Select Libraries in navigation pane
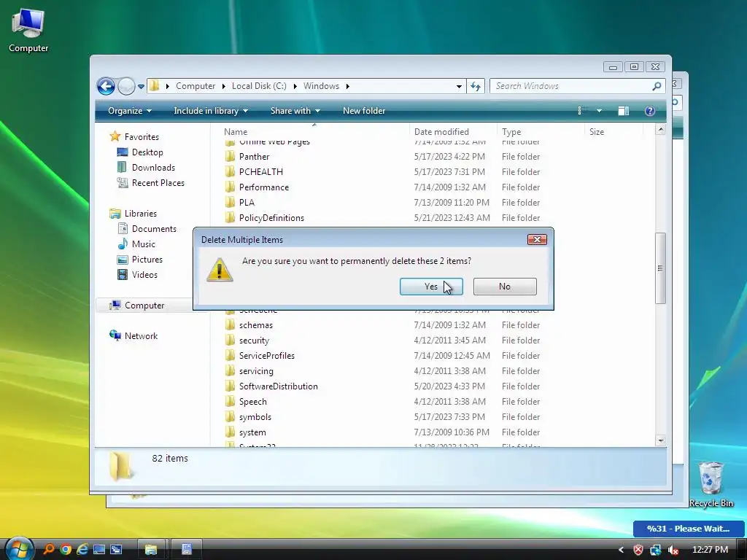Viewport: 747px width, 560px height. [141, 214]
